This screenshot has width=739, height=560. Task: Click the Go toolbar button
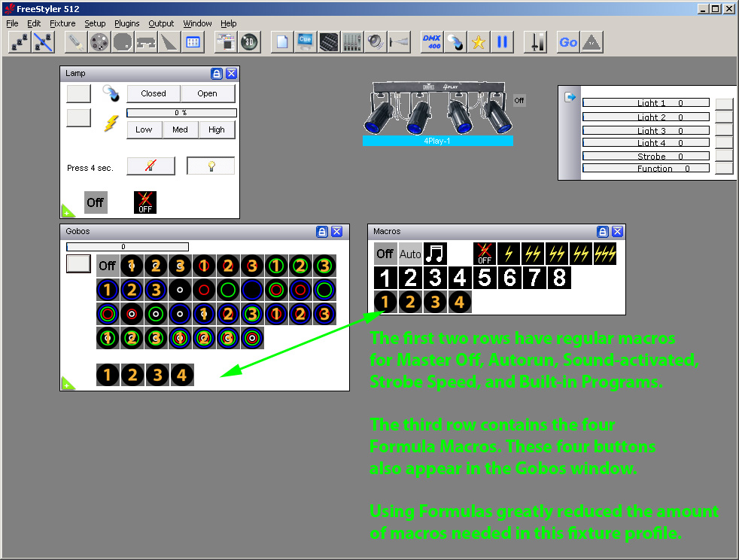point(568,42)
